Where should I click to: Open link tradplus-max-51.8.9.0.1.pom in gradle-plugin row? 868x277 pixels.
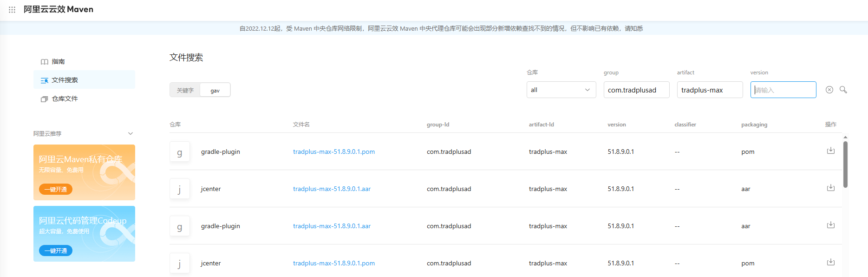pyautogui.click(x=334, y=152)
